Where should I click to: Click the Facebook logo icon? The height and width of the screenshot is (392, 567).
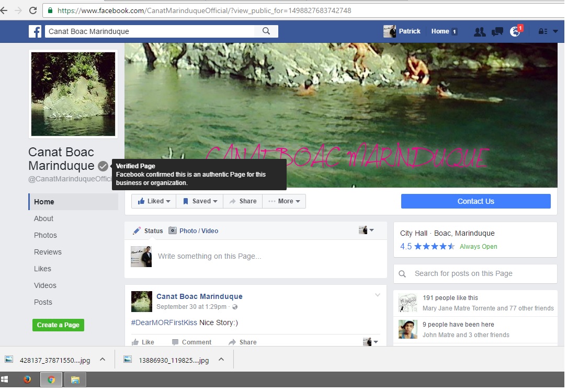click(35, 31)
